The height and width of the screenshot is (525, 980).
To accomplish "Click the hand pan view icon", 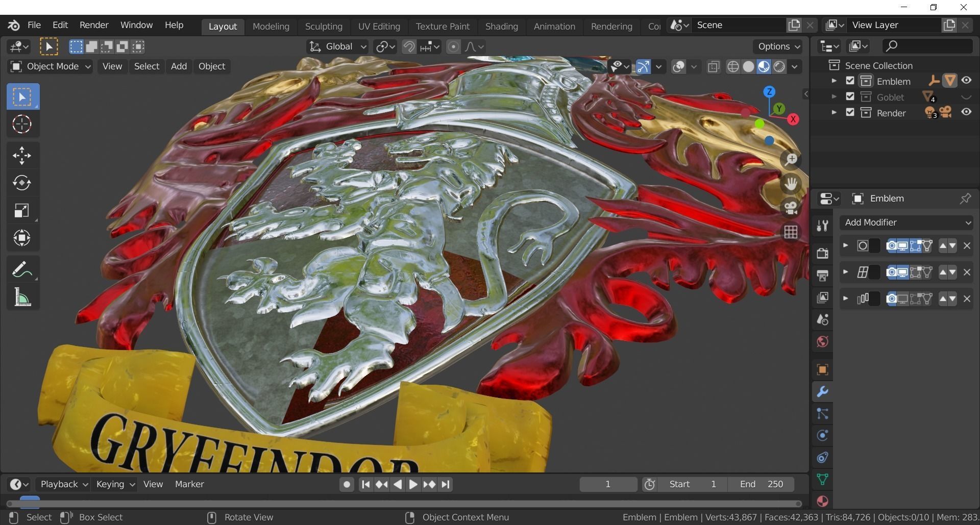I will [791, 184].
